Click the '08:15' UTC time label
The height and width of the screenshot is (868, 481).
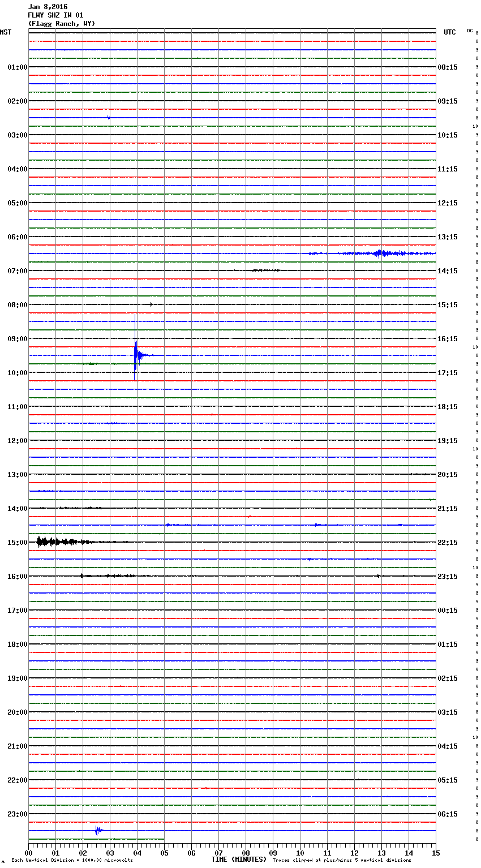pos(448,67)
